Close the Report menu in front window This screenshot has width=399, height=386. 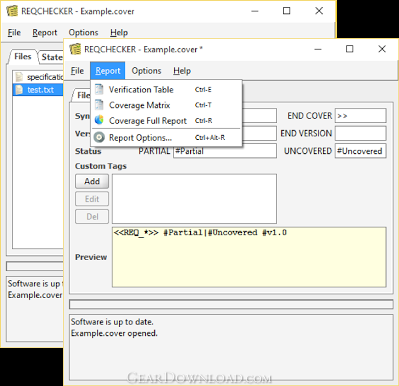[108, 71]
